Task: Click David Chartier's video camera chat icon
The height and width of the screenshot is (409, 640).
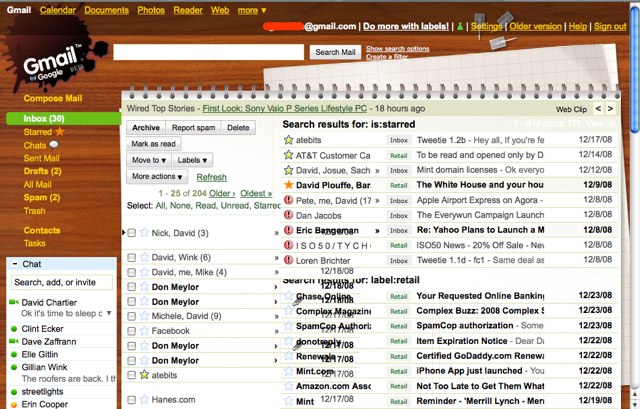Action: click(13, 302)
